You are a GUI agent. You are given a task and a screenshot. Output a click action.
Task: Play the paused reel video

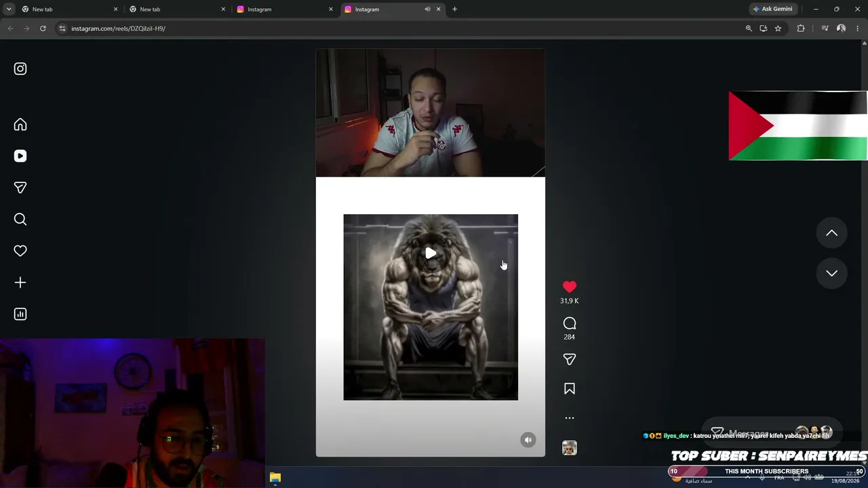(x=431, y=253)
